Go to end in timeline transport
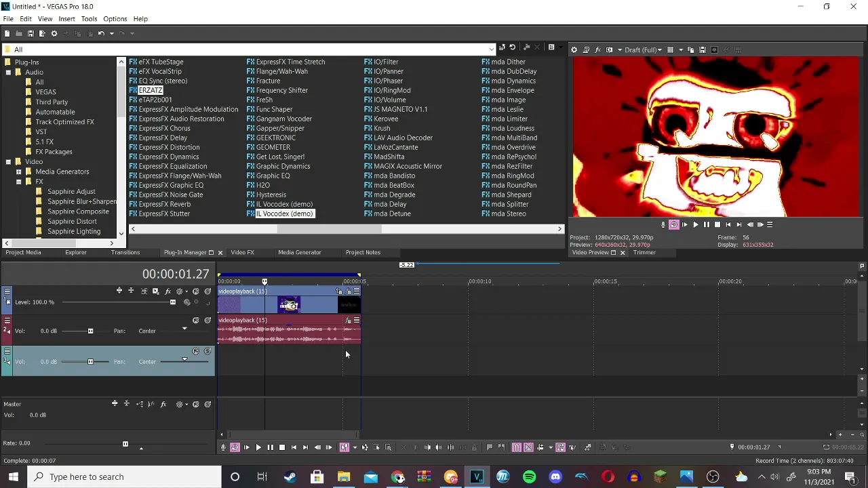Image resolution: width=868 pixels, height=488 pixels. (305, 447)
